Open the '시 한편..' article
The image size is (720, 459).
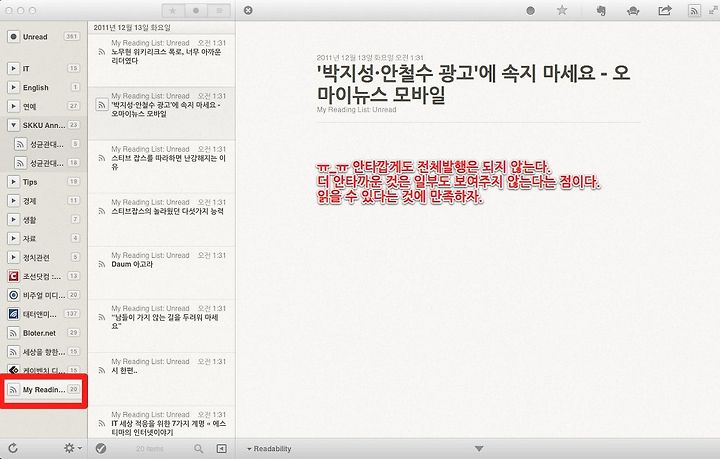pos(162,380)
